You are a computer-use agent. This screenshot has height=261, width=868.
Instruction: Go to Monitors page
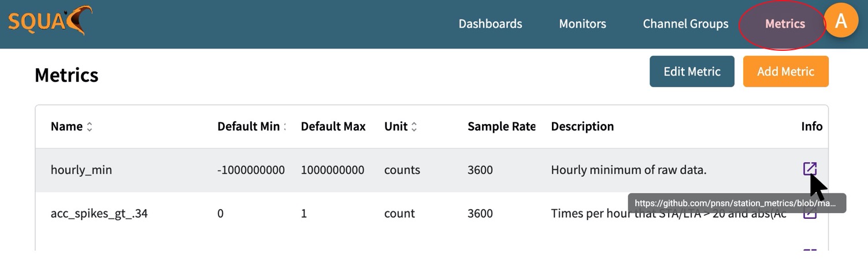pyautogui.click(x=583, y=24)
